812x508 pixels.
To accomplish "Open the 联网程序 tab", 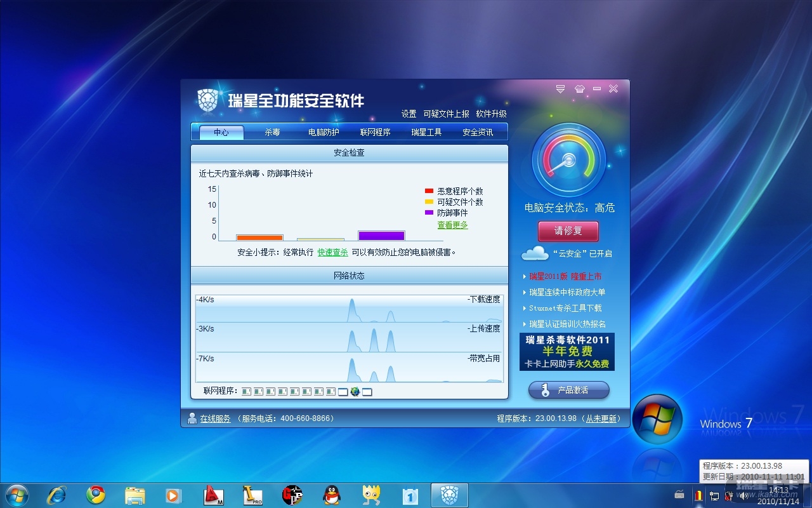I will pos(375,132).
